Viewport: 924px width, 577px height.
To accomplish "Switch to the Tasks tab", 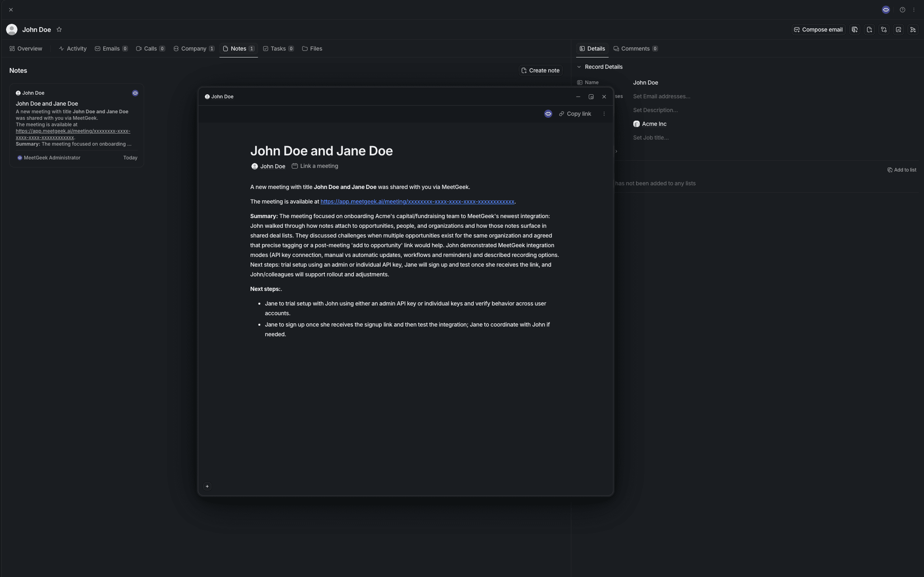I will [x=278, y=49].
